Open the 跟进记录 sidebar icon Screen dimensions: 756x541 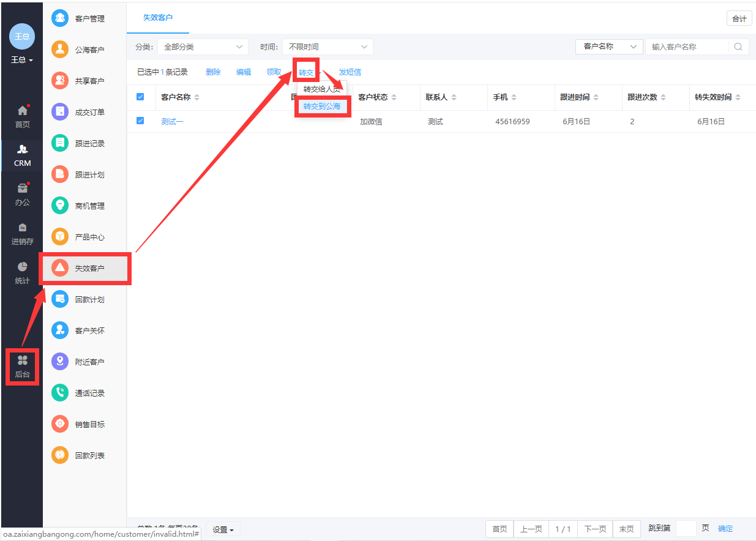click(60, 143)
